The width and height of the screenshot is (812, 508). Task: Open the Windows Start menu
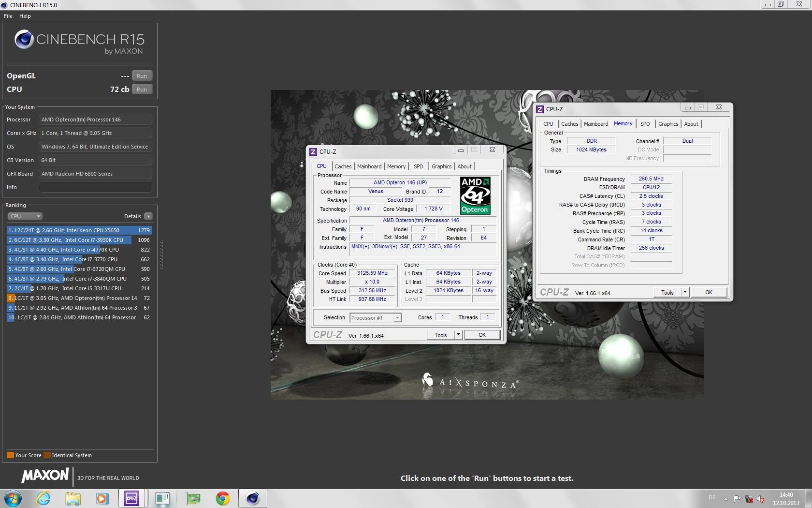tap(13, 498)
